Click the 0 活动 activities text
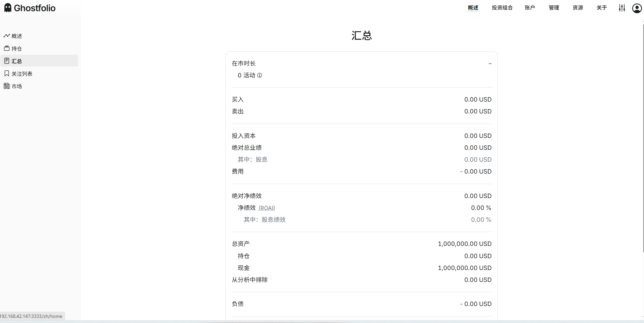Screen dimensions: 644x323 [x=247, y=75]
